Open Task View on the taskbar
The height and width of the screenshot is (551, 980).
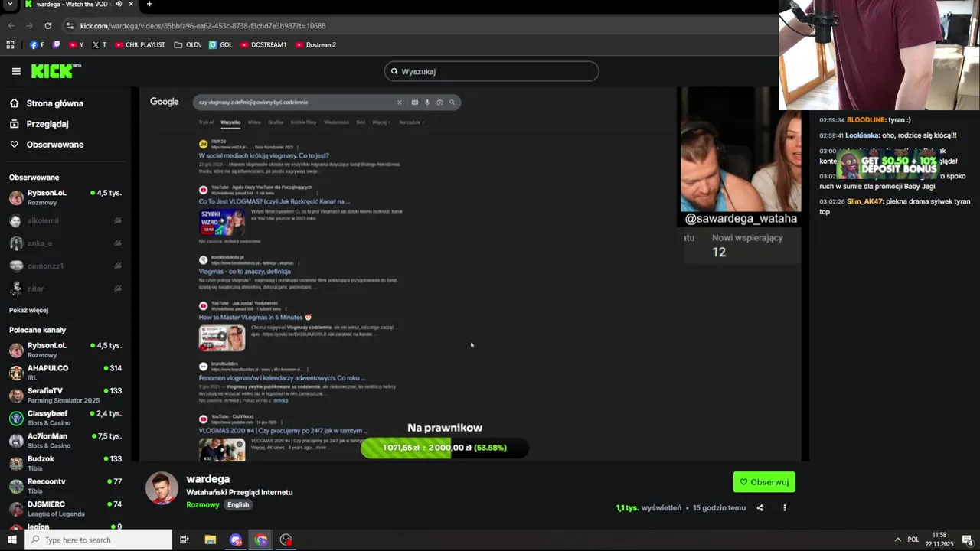[x=185, y=540]
